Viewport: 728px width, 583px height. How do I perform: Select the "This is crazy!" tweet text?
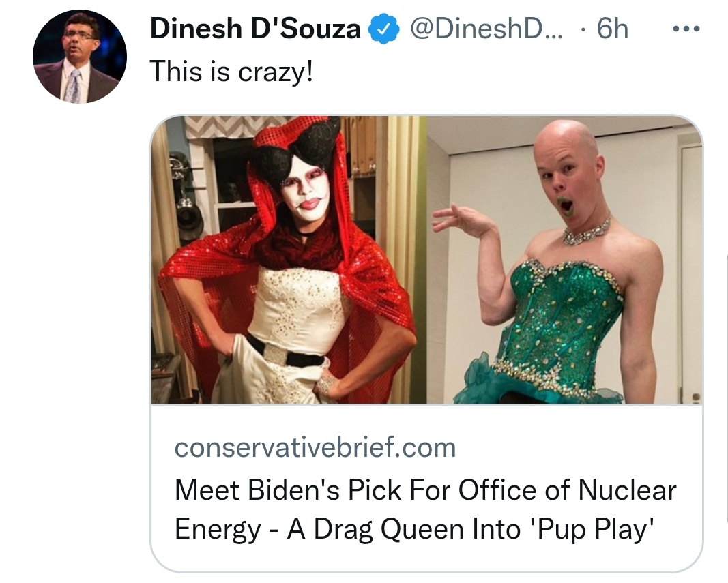[231, 72]
